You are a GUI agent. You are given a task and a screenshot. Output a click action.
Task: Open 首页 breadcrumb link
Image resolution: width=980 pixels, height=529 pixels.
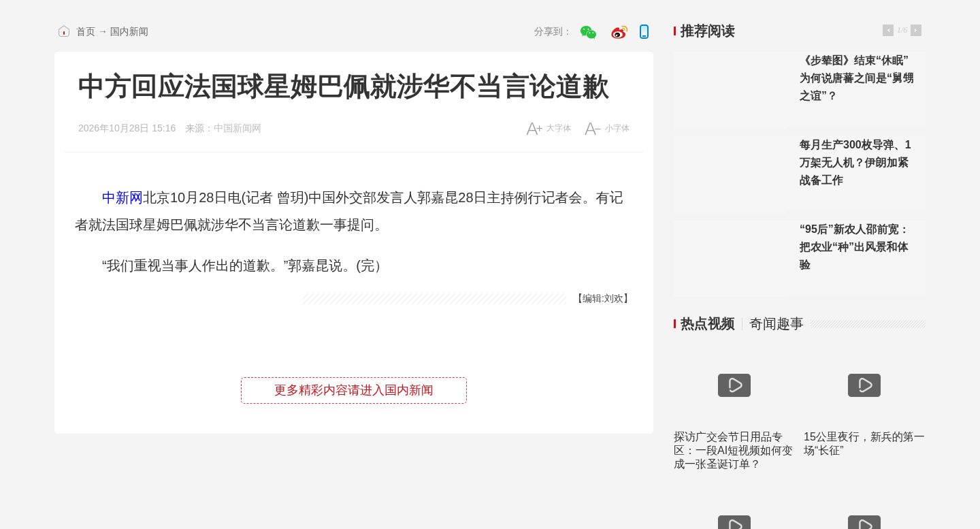(86, 31)
